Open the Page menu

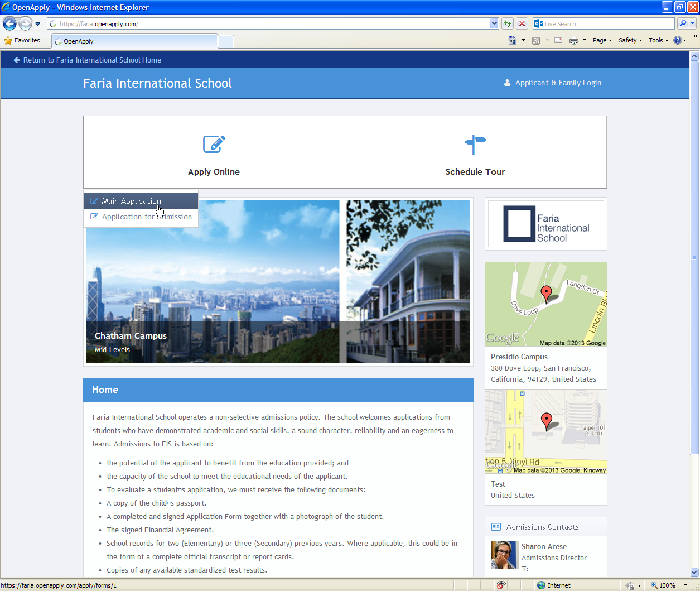[602, 40]
